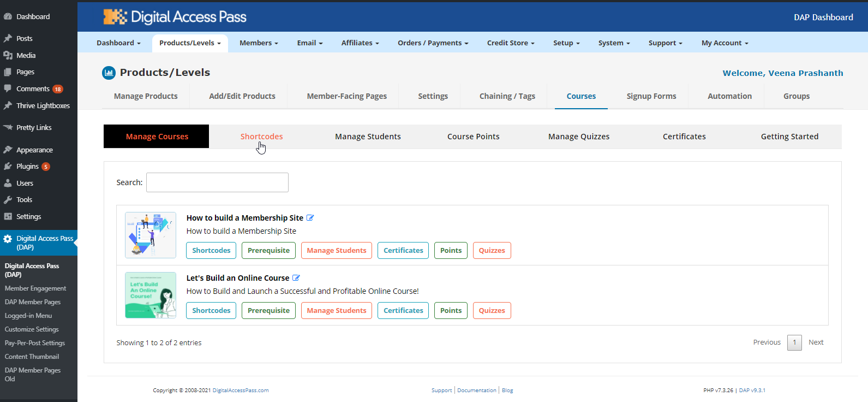
Task: Open Media in the WordPress sidebar
Action: [x=26, y=56]
